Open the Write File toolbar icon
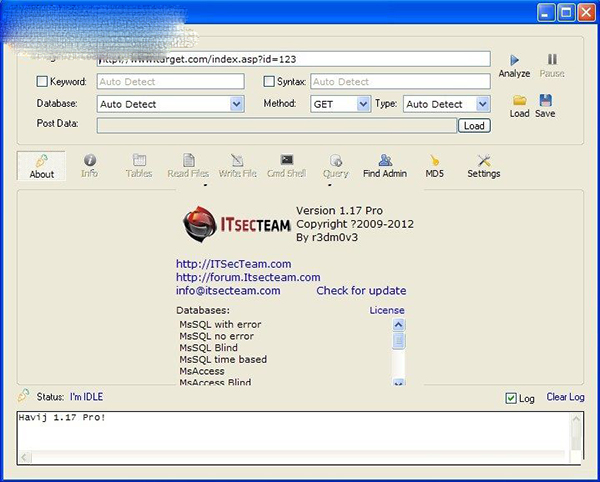This screenshot has width=600, height=482. click(237, 160)
